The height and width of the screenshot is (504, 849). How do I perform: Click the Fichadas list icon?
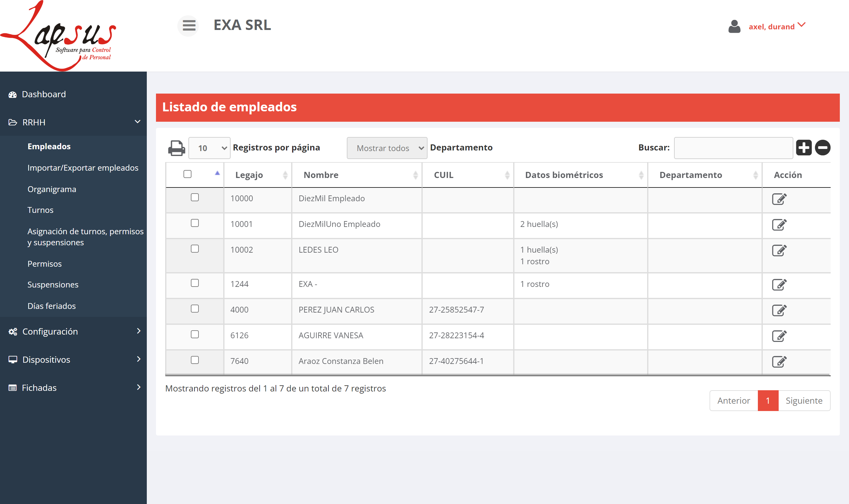click(13, 388)
